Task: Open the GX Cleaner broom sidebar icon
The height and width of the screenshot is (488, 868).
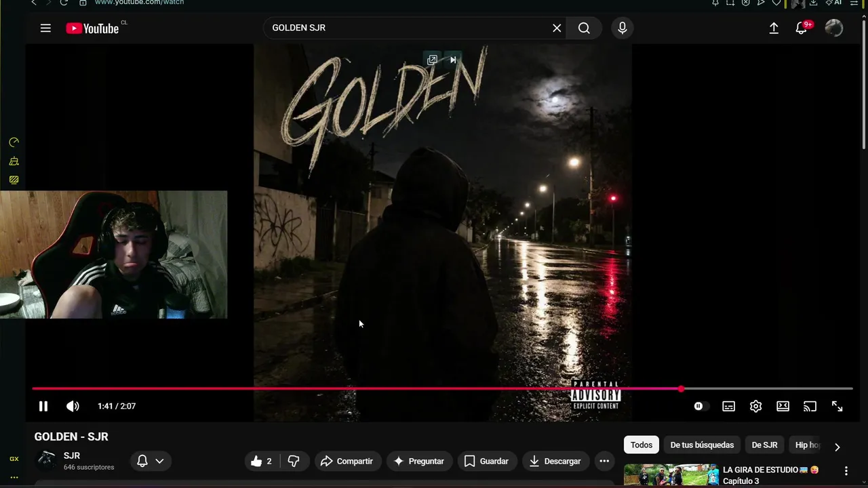Action: tap(14, 161)
